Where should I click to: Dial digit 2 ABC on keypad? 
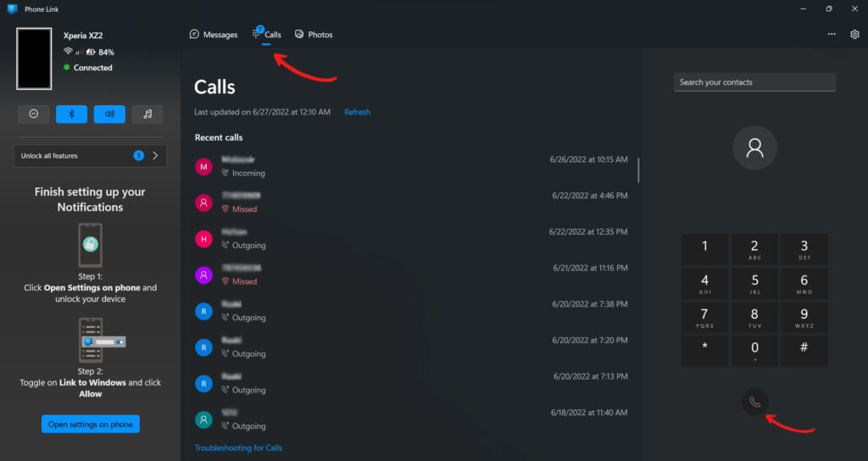coord(754,249)
